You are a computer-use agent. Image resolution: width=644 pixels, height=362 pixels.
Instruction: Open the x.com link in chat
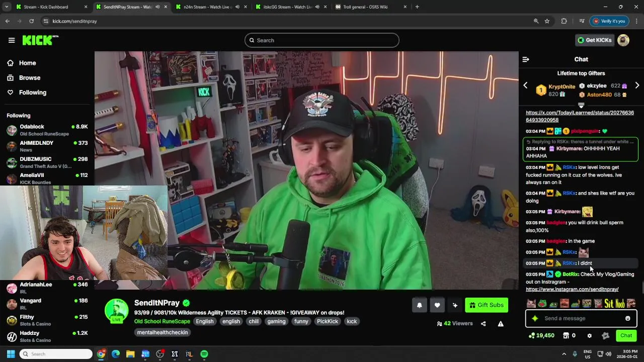580,116
